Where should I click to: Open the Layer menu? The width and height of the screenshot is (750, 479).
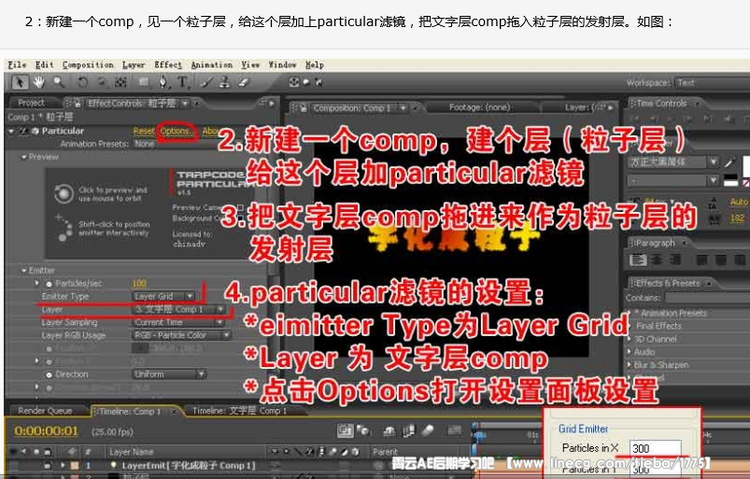click(133, 65)
